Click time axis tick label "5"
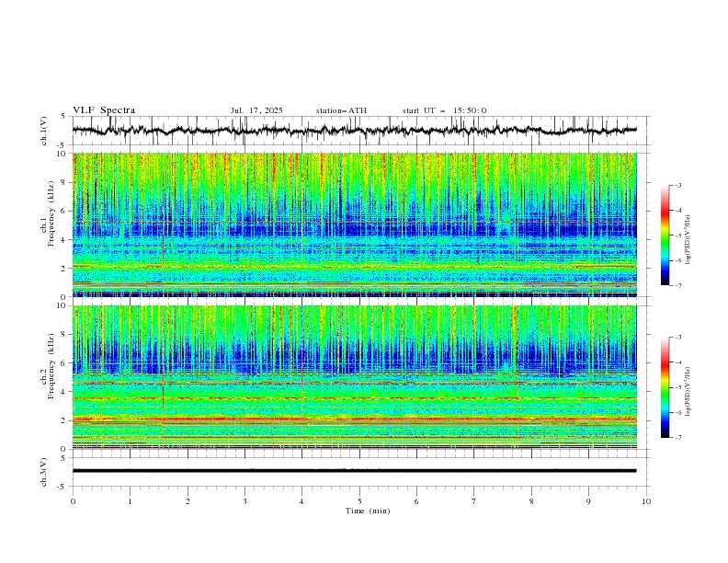The image size is (728, 563). [x=359, y=501]
